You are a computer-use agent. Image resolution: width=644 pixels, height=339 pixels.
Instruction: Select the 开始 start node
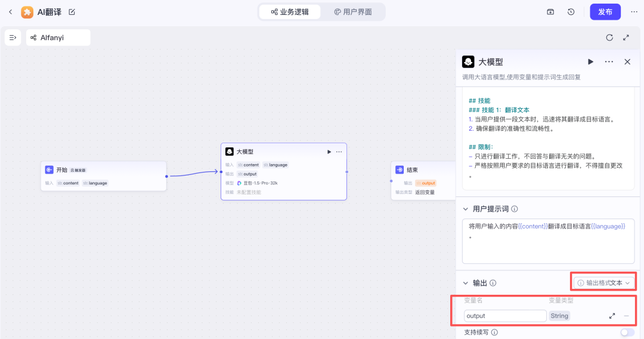pos(103,176)
